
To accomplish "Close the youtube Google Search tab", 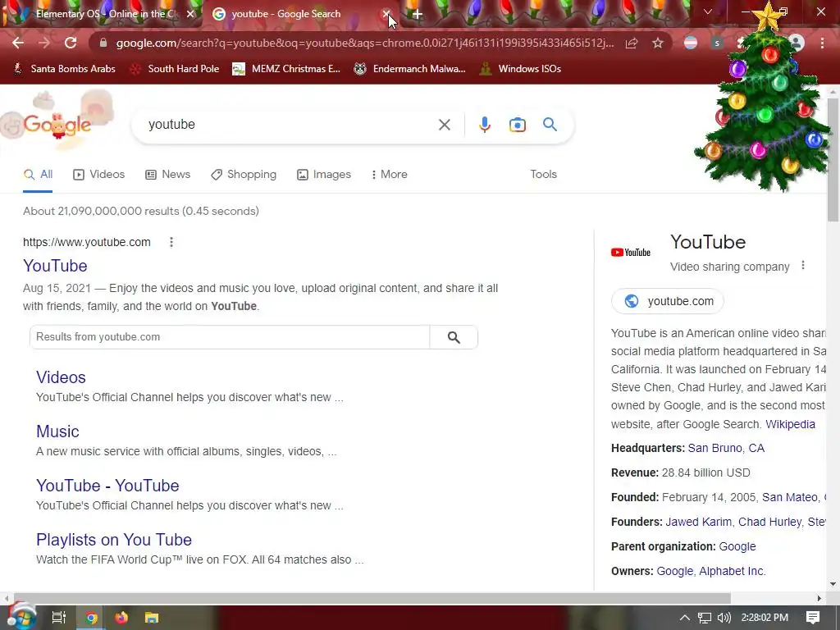I will click(x=386, y=14).
